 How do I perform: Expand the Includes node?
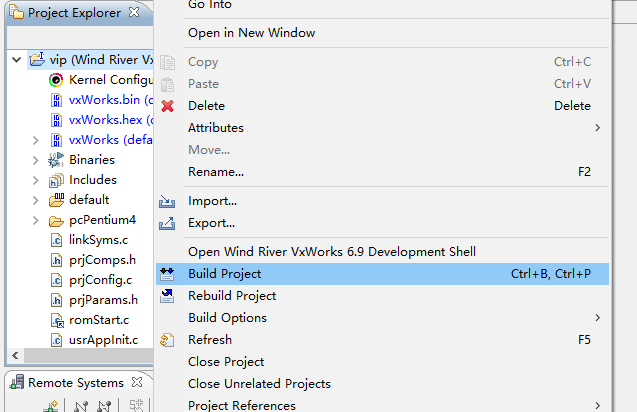[36, 180]
